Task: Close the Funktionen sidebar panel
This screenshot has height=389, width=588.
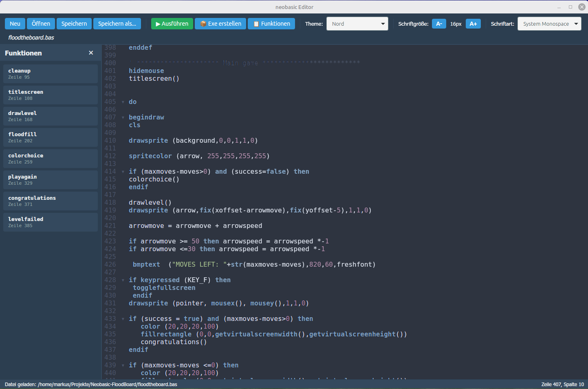Action: pyautogui.click(x=91, y=53)
